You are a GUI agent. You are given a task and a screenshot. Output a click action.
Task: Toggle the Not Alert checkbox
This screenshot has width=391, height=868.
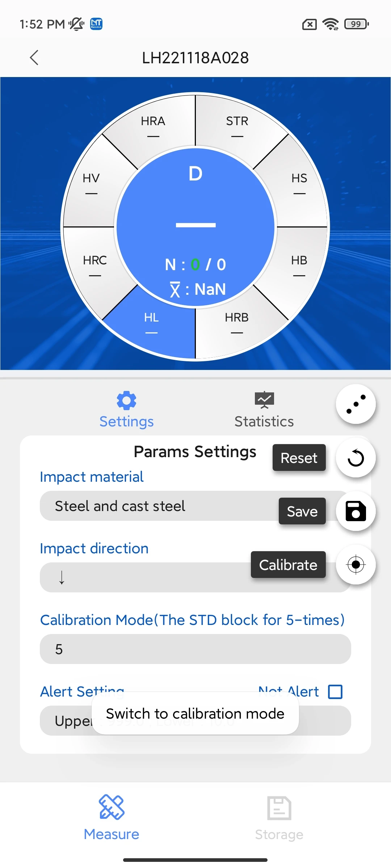(x=335, y=692)
